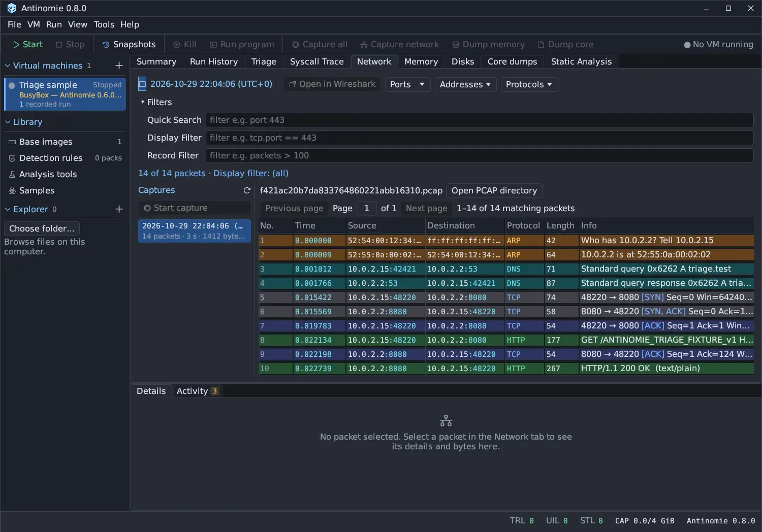Click the Open in Wireshark external-link icon

(293, 84)
